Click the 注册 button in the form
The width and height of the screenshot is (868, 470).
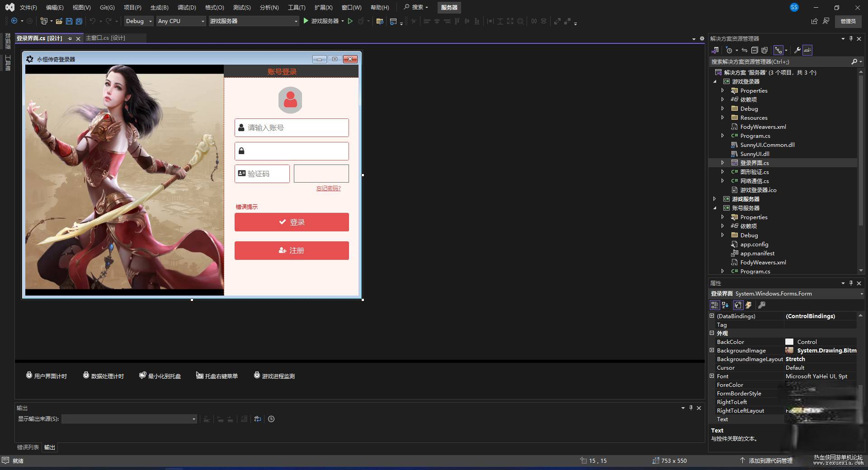tap(292, 250)
